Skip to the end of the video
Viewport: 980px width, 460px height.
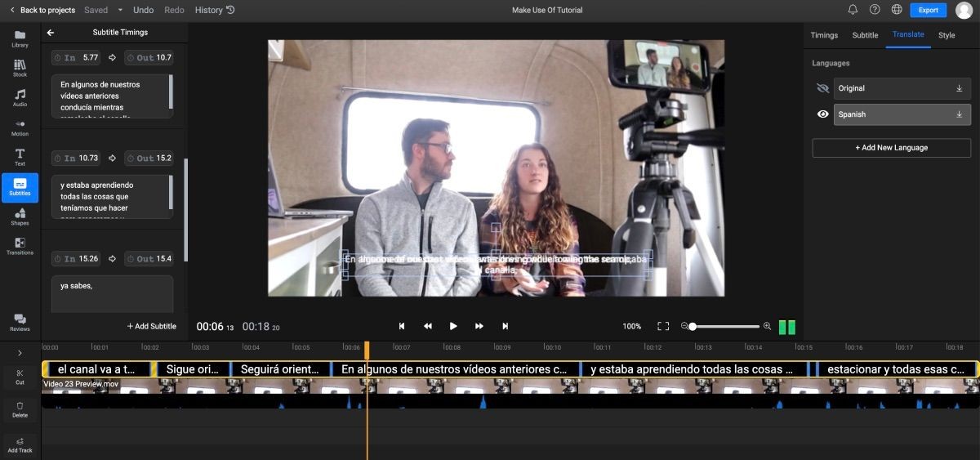click(505, 326)
